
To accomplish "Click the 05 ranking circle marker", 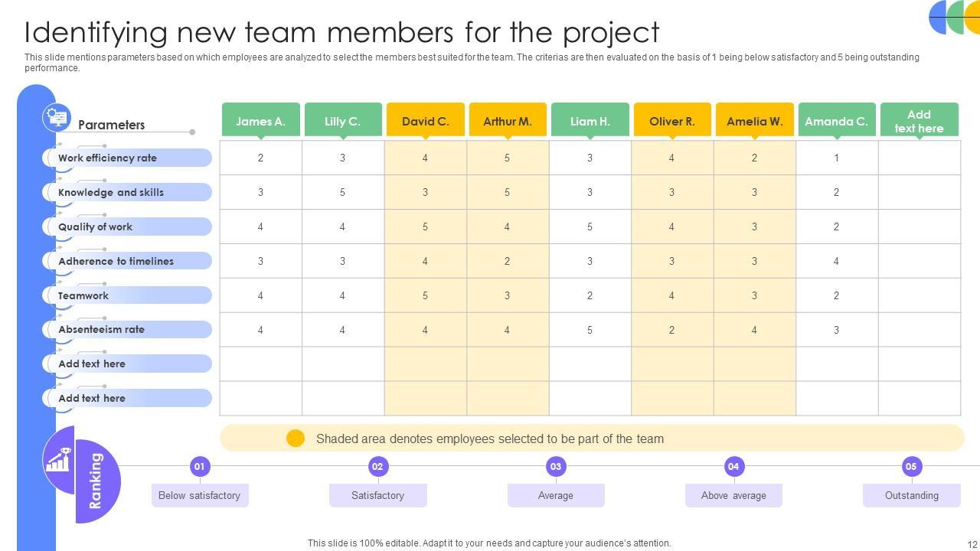I will (911, 466).
